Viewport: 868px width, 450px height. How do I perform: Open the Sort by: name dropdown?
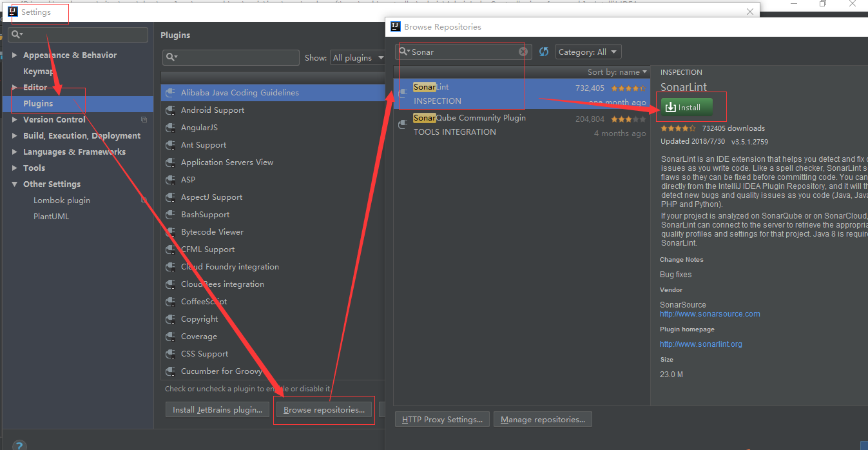pyautogui.click(x=617, y=72)
